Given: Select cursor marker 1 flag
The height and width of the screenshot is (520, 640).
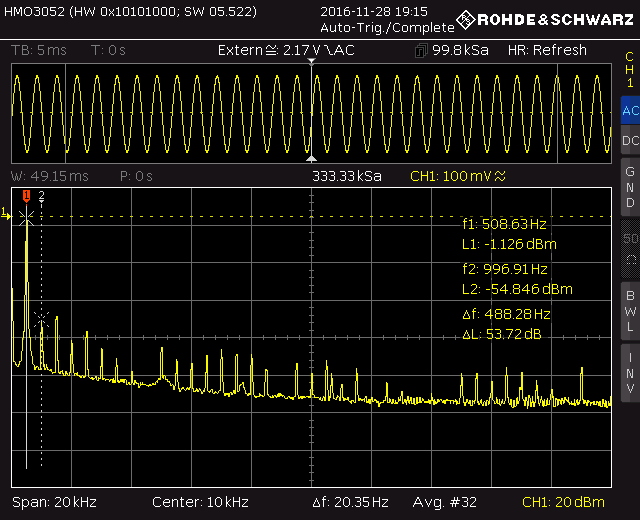Looking at the screenshot, I should tap(27, 196).
